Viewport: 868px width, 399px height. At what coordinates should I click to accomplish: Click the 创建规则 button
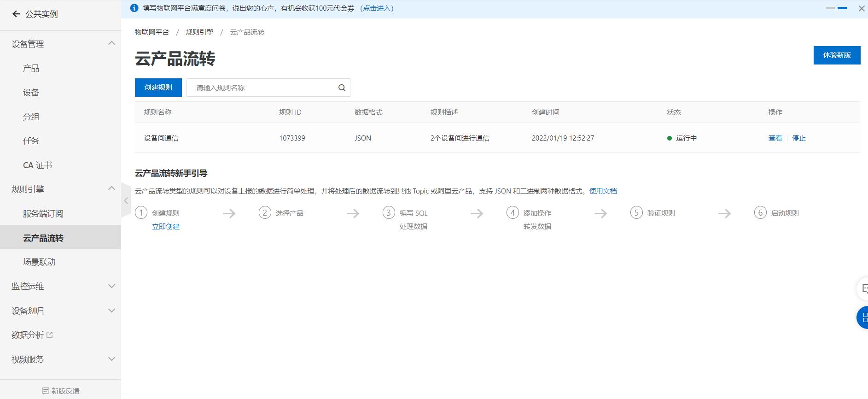[158, 88]
